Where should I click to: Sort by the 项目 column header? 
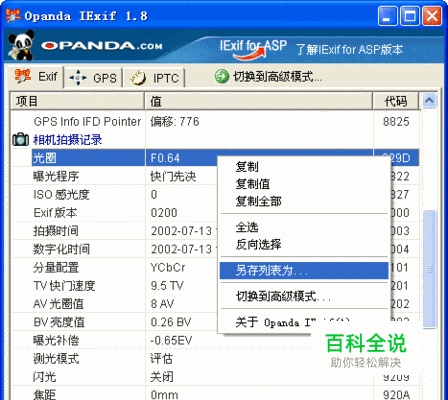(77, 101)
